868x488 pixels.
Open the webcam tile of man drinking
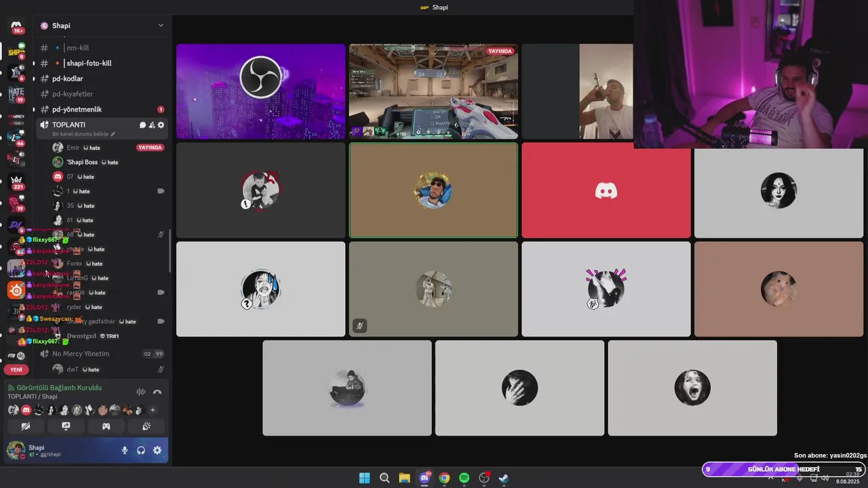pos(577,91)
